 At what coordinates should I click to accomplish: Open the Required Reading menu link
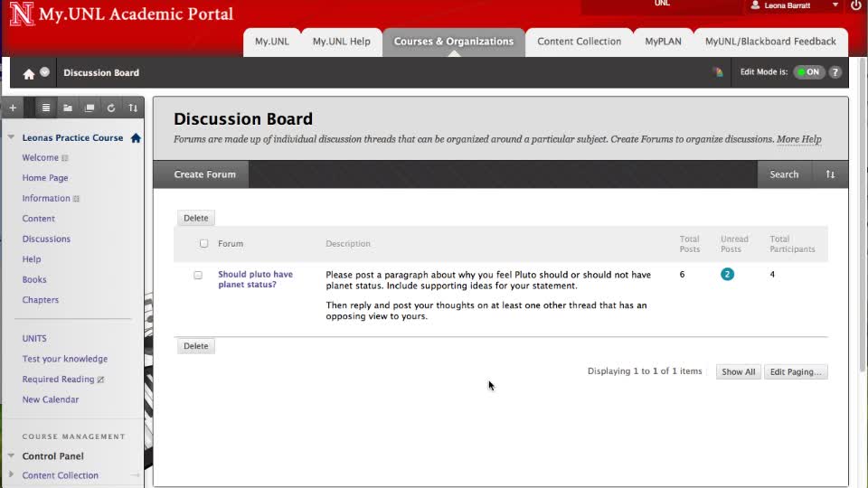[58, 380]
